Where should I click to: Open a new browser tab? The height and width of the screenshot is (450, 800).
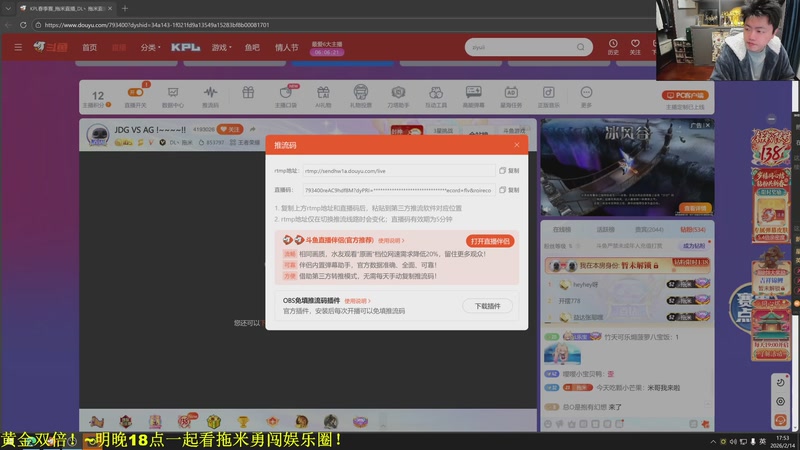click(x=124, y=8)
